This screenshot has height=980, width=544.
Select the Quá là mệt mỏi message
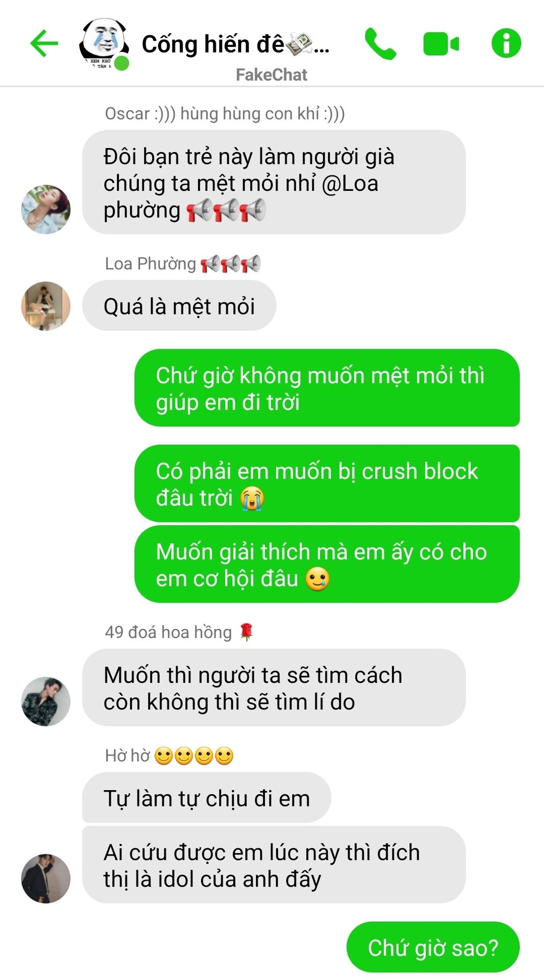(x=179, y=306)
